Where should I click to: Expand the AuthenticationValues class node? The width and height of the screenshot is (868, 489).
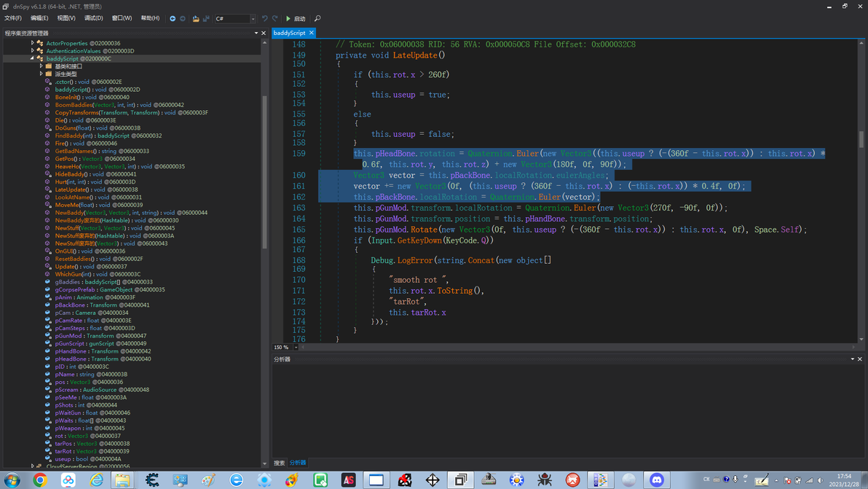(33, 51)
